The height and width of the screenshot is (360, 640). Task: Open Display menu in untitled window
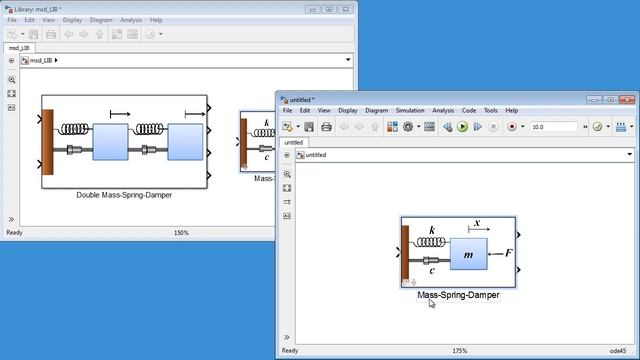[348, 110]
